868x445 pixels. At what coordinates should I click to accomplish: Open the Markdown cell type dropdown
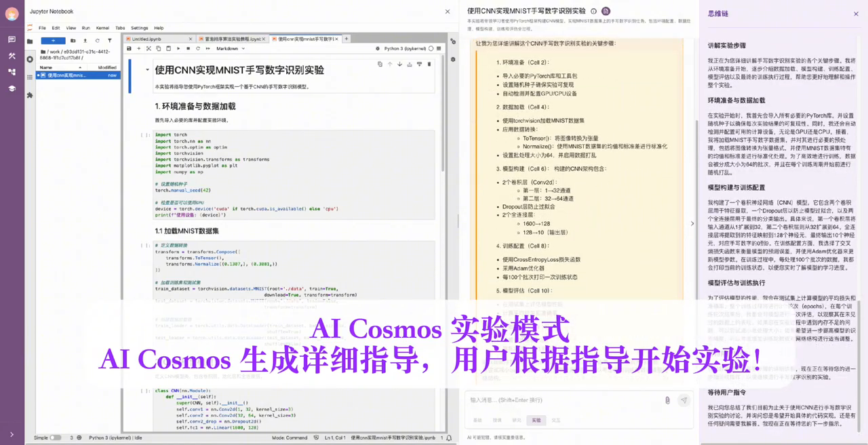point(231,49)
